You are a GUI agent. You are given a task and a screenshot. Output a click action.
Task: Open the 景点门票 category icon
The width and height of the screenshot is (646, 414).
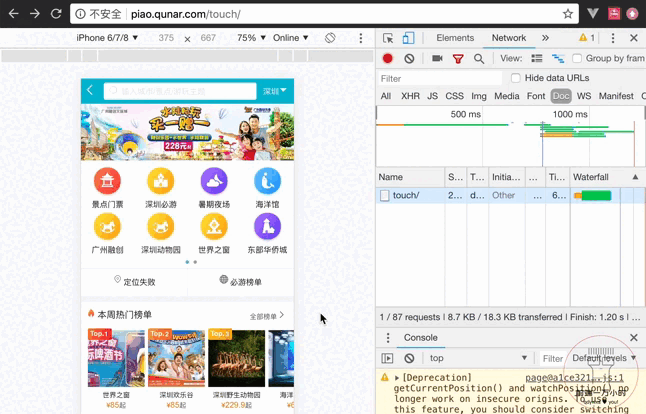[x=107, y=181]
